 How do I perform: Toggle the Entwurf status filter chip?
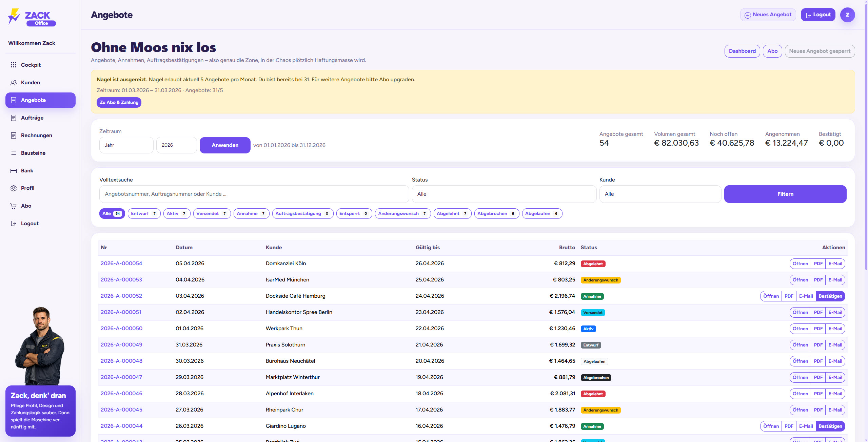144,214
